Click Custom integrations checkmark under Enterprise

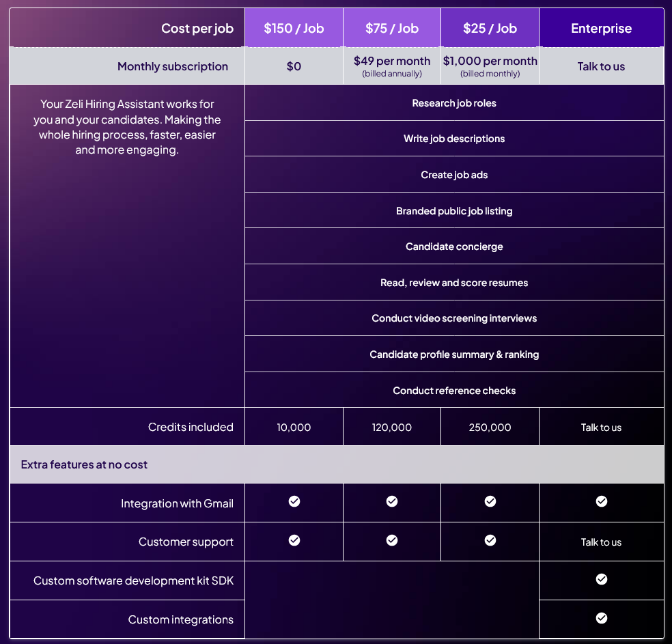pos(601,618)
